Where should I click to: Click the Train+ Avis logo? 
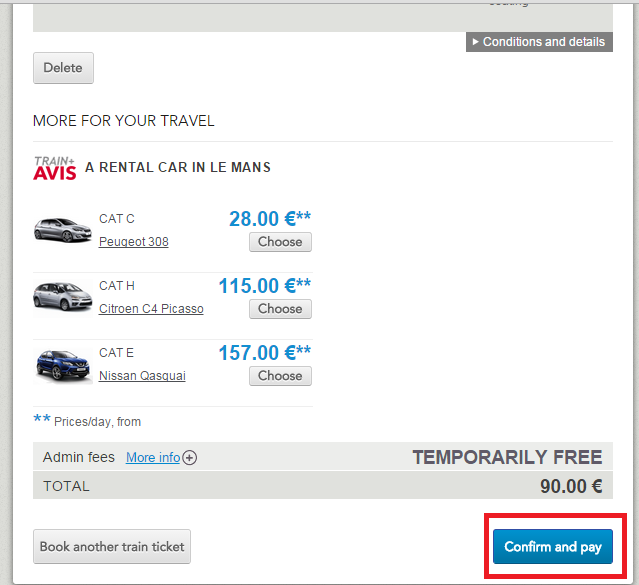coord(54,168)
